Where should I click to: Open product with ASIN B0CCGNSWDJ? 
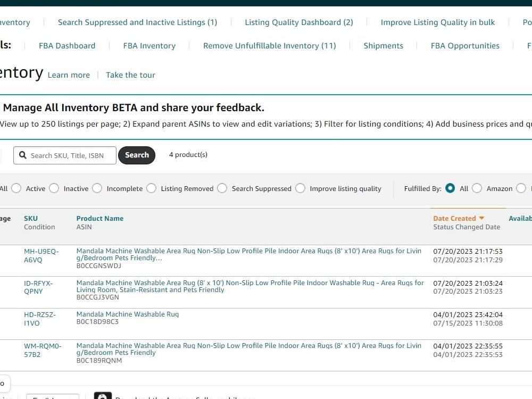[248, 254]
